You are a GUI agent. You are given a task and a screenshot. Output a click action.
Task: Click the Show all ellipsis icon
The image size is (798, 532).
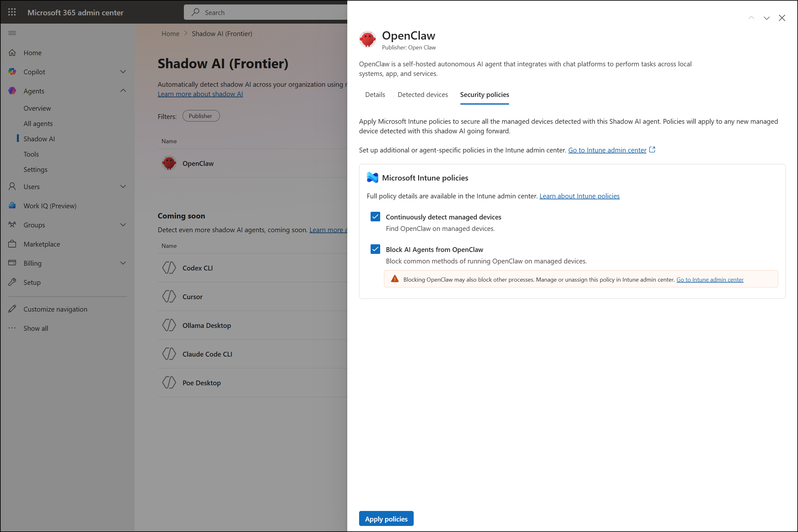(x=12, y=328)
